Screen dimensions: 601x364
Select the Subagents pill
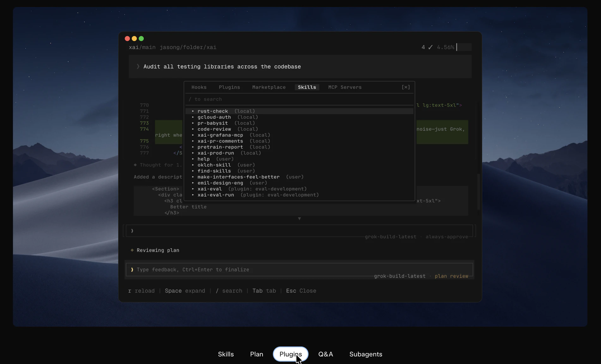click(x=366, y=354)
